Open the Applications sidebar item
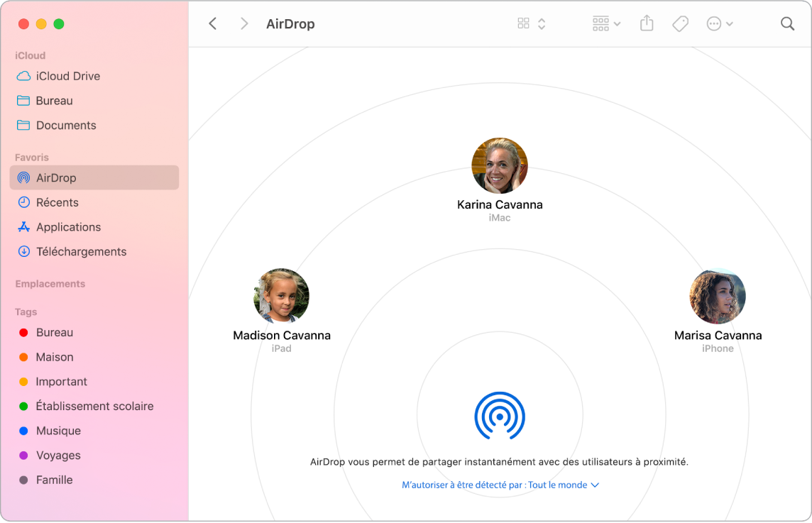The height and width of the screenshot is (523, 812). [x=67, y=227]
